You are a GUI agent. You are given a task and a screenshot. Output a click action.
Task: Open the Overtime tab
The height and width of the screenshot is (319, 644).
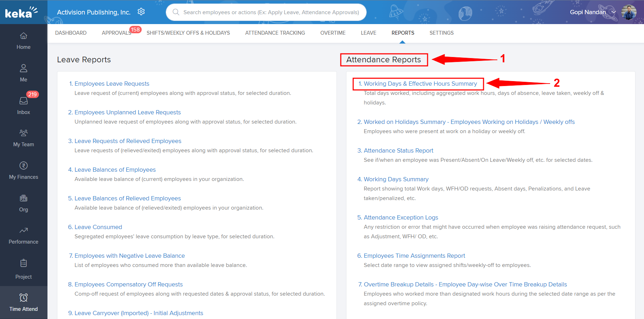[x=333, y=33]
